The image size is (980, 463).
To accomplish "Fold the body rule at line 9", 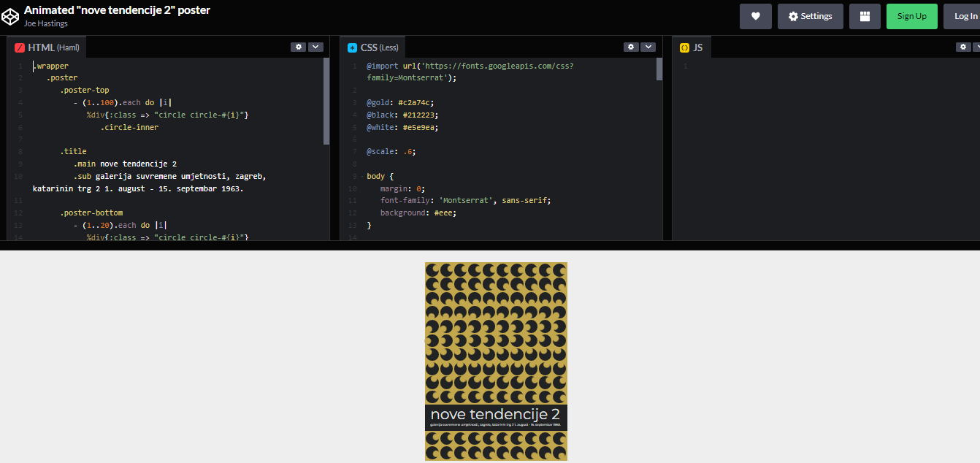I will (x=361, y=176).
